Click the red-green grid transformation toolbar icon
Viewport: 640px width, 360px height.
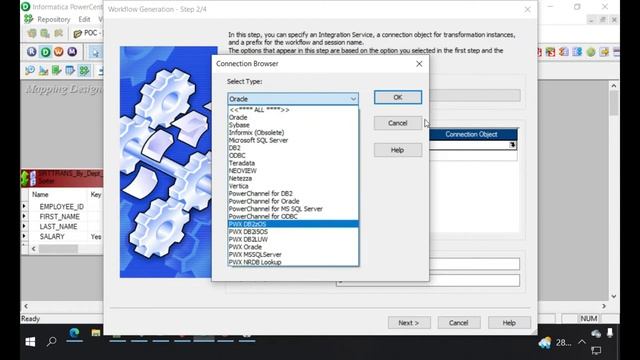tap(550, 52)
